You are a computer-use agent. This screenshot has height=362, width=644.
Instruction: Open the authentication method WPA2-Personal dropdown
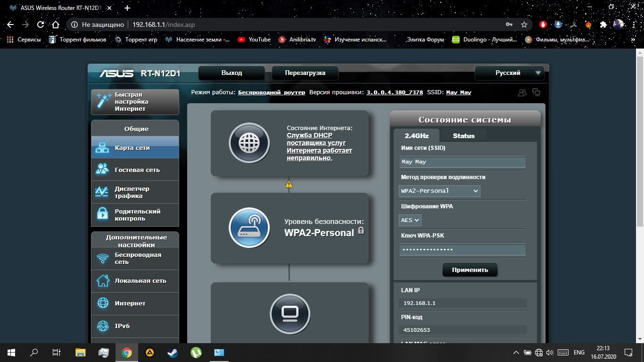pyautogui.click(x=439, y=191)
